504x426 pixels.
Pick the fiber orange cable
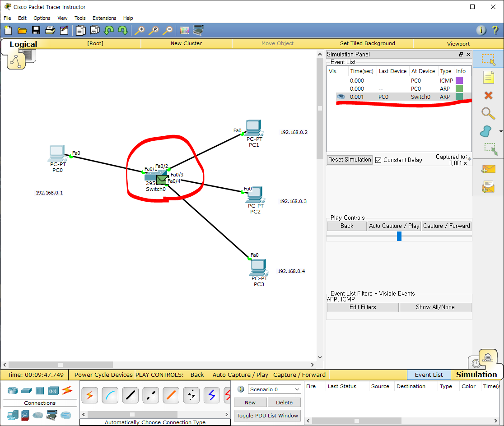click(171, 395)
